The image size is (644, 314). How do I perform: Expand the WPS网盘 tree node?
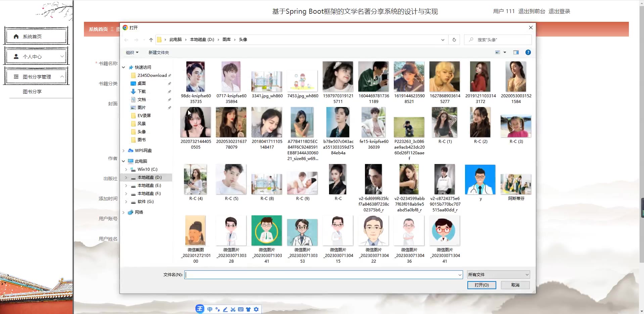(124, 151)
